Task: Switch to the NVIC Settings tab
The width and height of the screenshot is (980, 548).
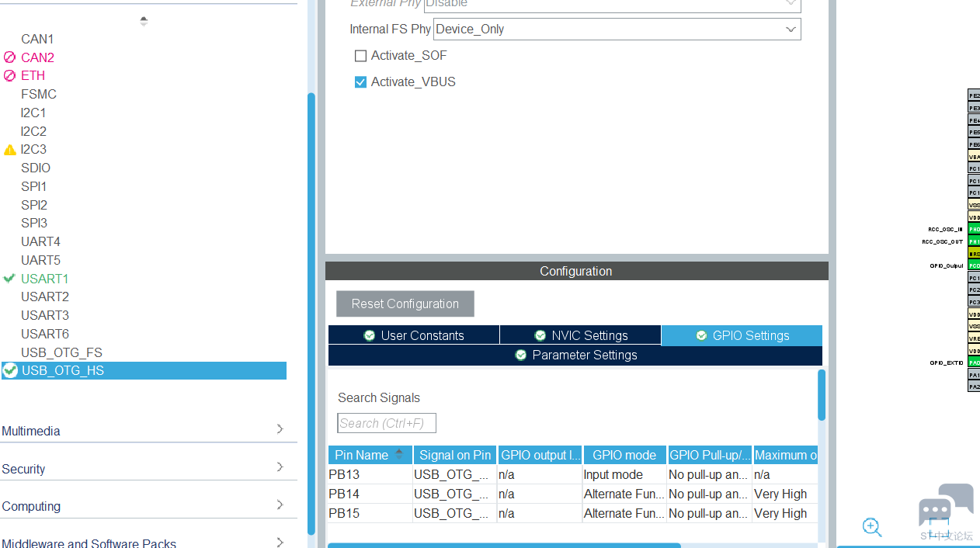Action: click(581, 335)
